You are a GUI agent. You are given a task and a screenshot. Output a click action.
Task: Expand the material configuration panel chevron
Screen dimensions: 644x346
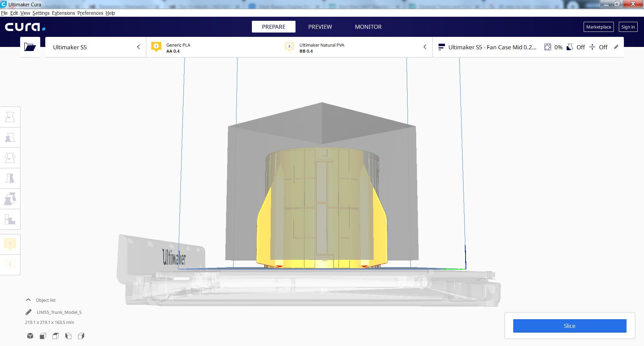[425, 47]
